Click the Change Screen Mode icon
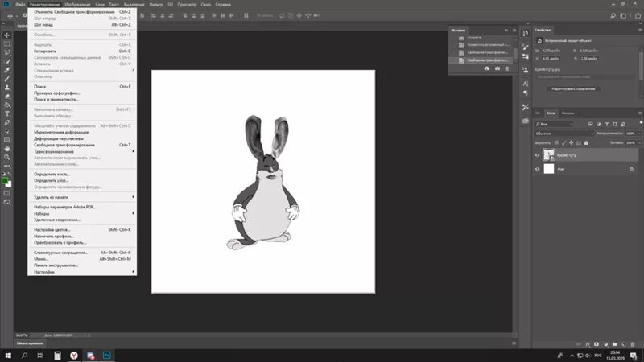This screenshot has height=362, width=644. (x=7, y=202)
